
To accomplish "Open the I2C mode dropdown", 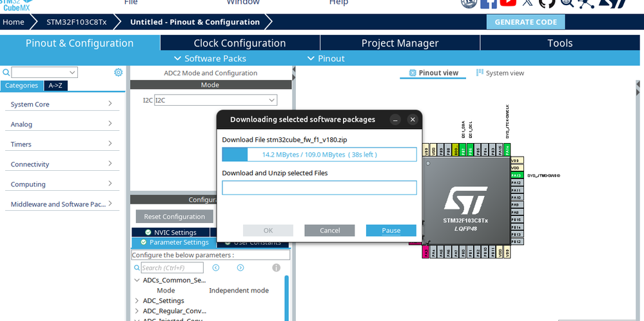I will (x=215, y=100).
